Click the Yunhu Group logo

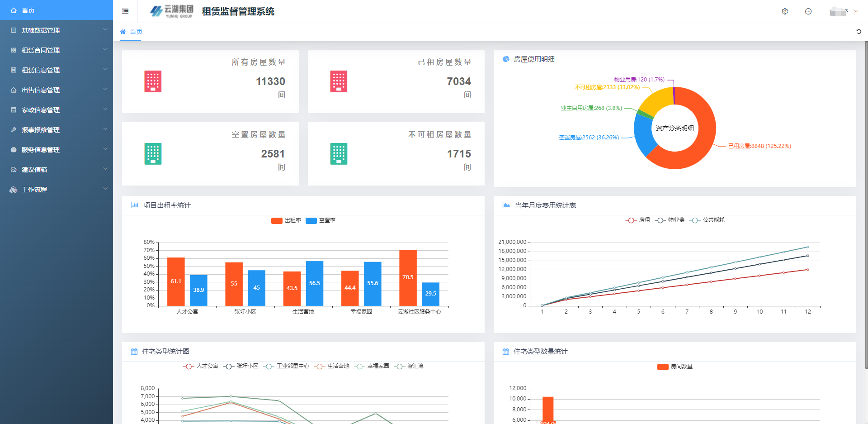[x=172, y=11]
